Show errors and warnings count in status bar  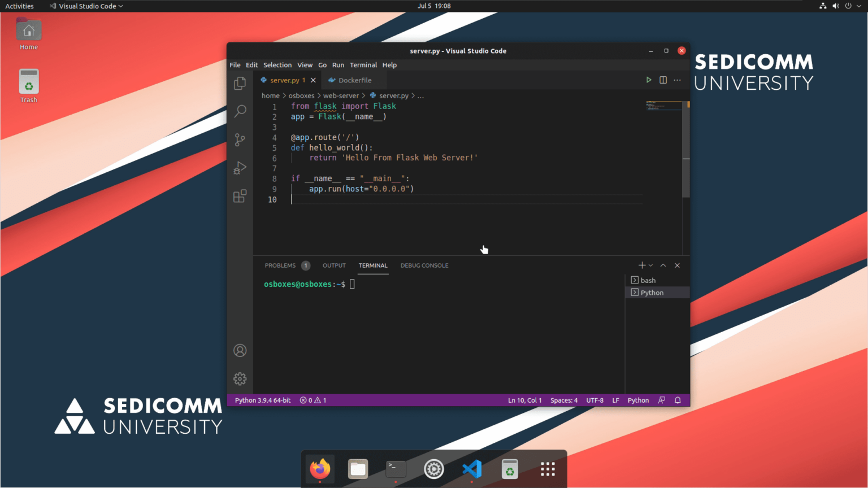pos(313,400)
